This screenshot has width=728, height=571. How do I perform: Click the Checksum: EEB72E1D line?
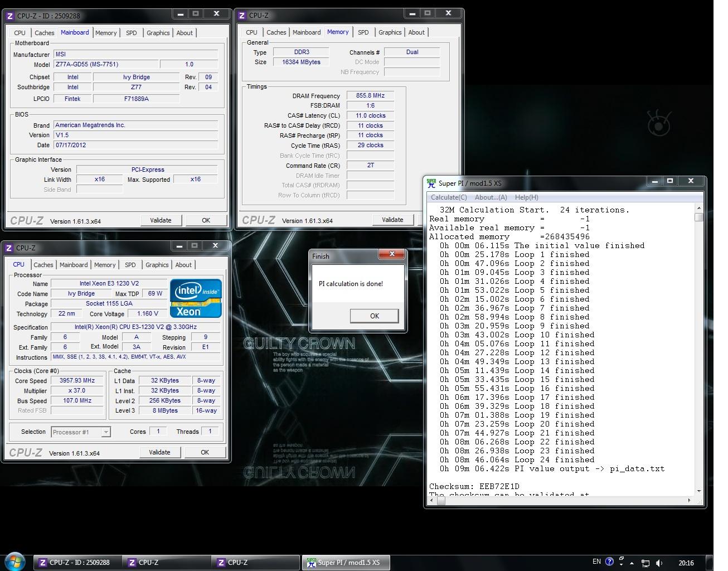[x=474, y=486]
